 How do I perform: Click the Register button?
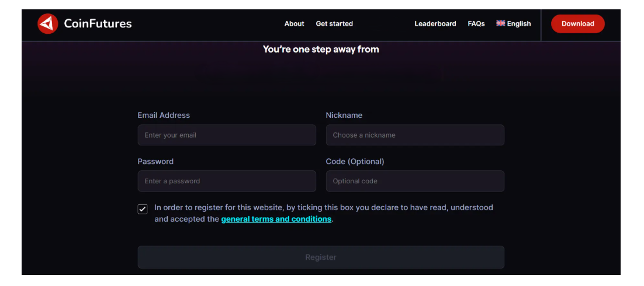pyautogui.click(x=321, y=257)
